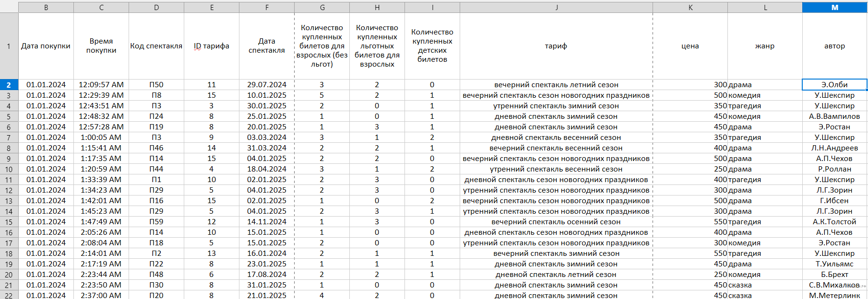868x299 pixels.
Task: Click purchase time cell 12:09:57 AM
Action: click(101, 85)
